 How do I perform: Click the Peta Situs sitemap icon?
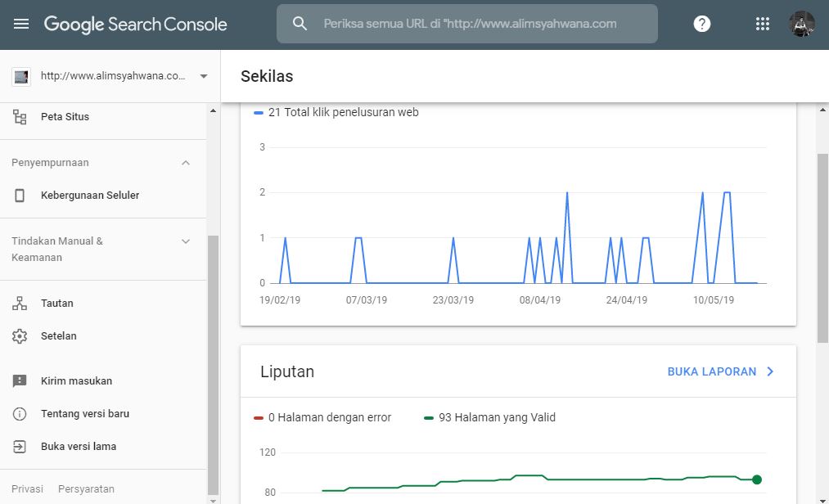tap(20, 117)
